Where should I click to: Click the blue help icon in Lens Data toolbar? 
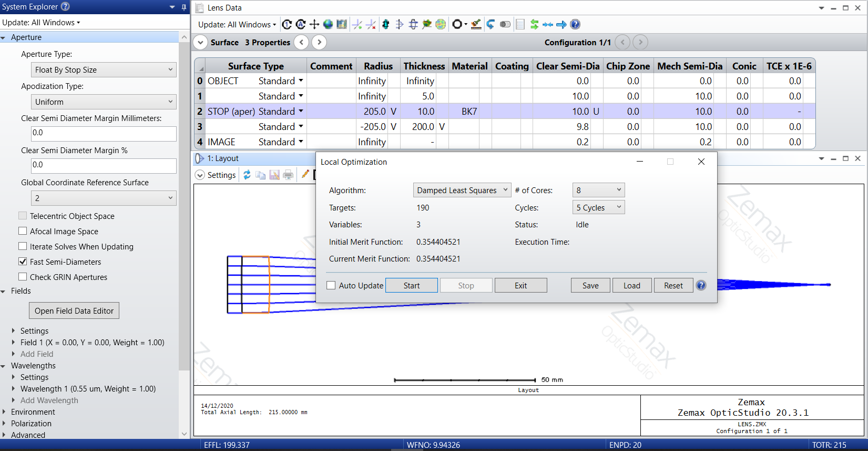575,24
